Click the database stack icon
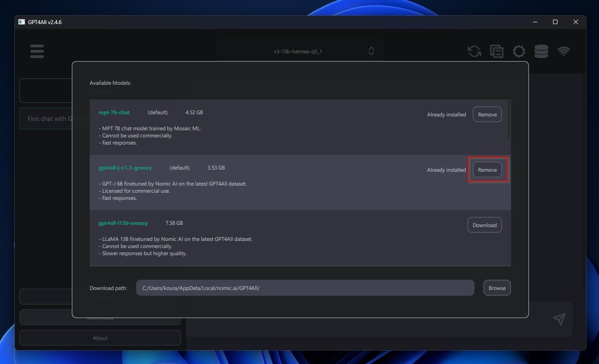Viewport: 599px width, 364px height. [x=541, y=51]
